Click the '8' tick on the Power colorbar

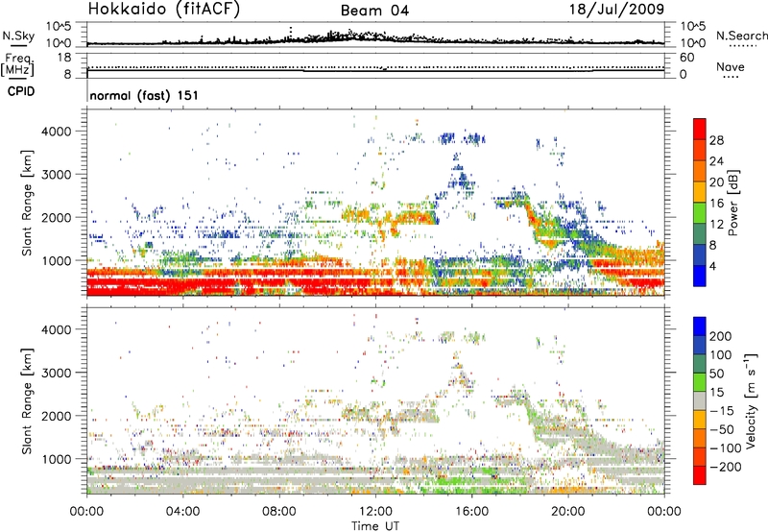coord(712,246)
